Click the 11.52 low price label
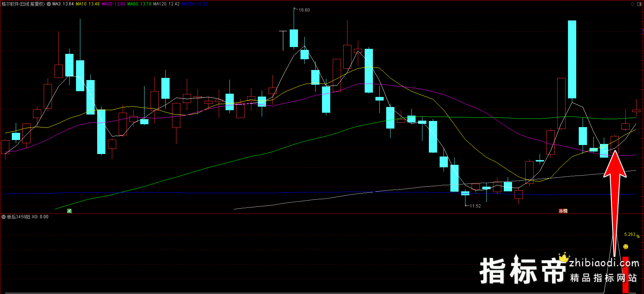Viewport: 644px width, 294px height. tap(475, 206)
